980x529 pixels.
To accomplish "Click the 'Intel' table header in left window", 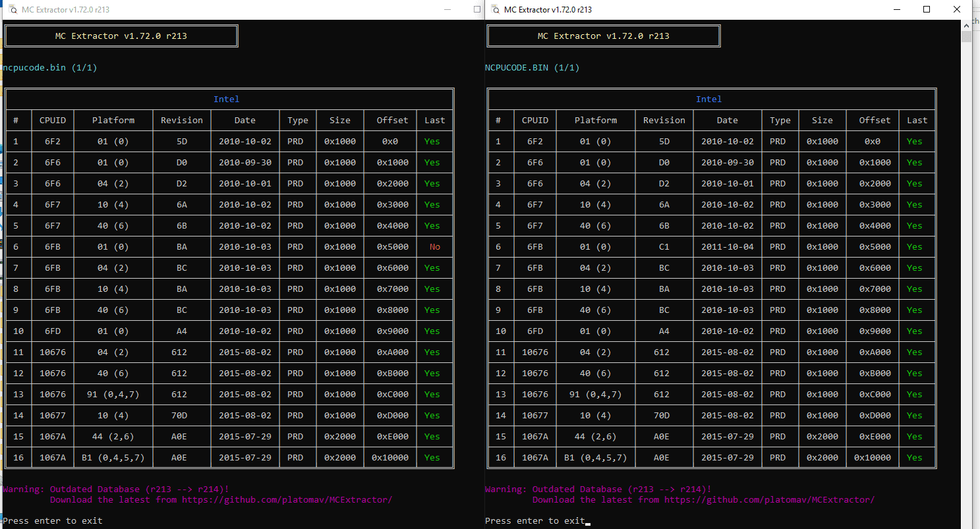I will 227,99.
